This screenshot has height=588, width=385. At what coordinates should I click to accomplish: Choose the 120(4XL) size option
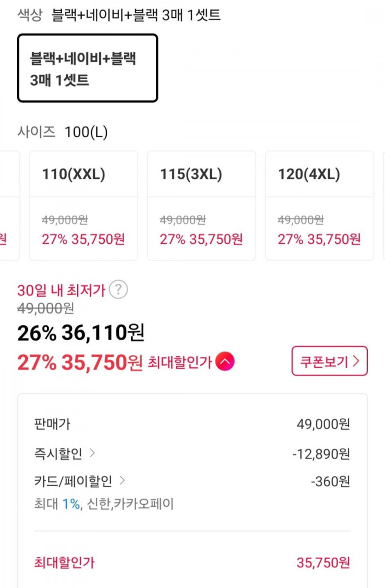click(x=319, y=206)
